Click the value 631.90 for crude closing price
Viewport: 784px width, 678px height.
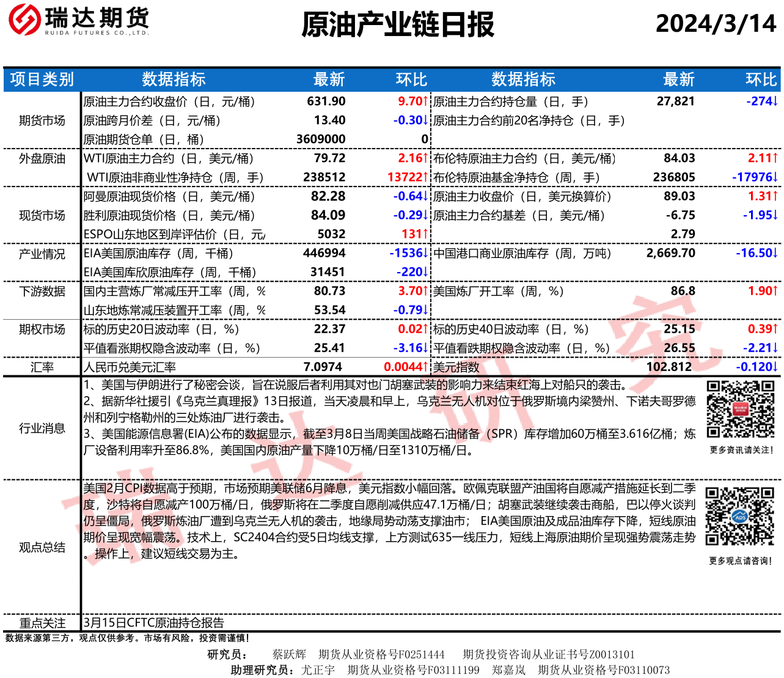click(326, 101)
